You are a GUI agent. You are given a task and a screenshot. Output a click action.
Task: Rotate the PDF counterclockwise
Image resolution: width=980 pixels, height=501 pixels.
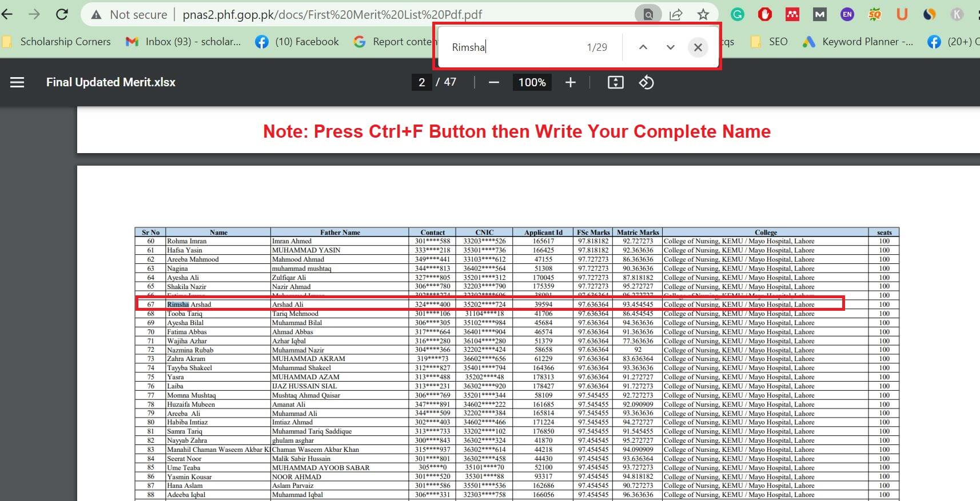click(646, 82)
